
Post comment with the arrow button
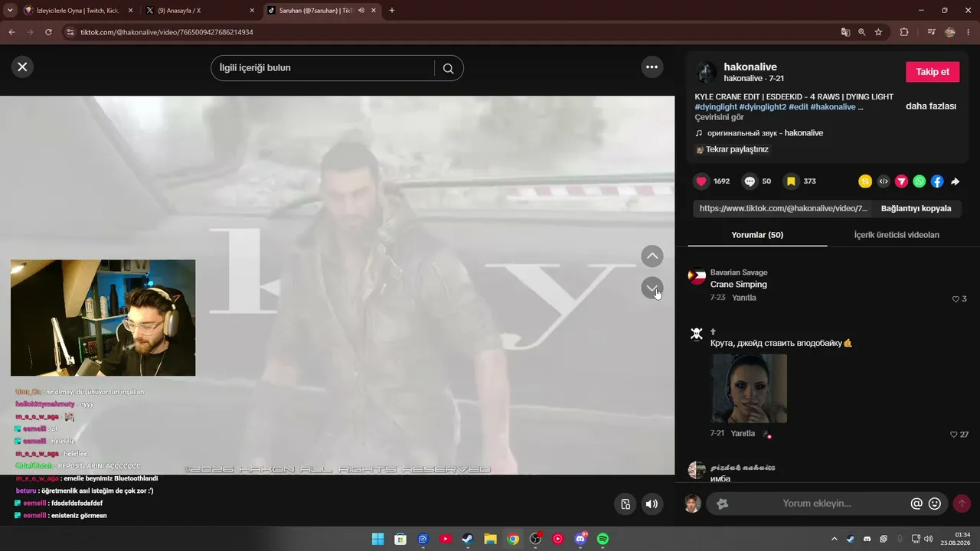click(x=962, y=504)
